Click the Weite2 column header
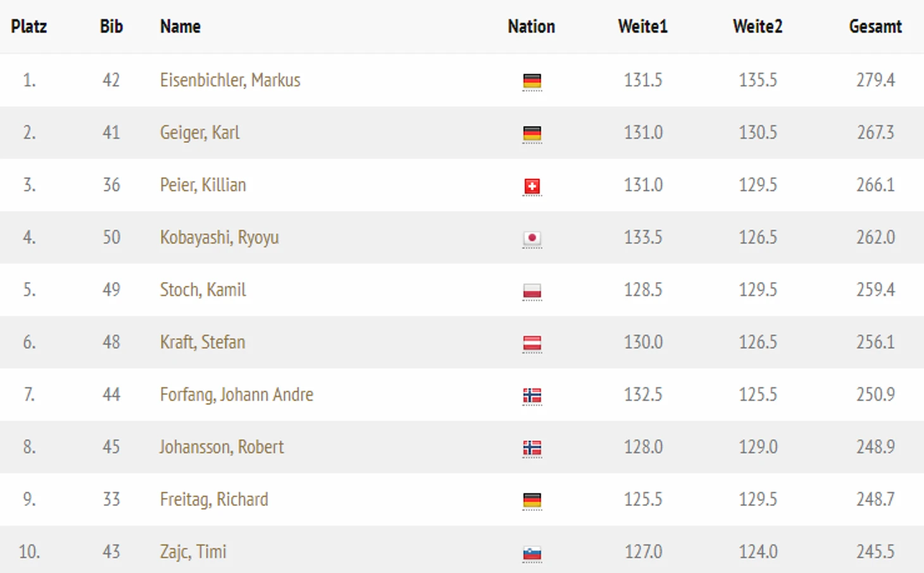The width and height of the screenshot is (924, 573). pyautogui.click(x=758, y=27)
